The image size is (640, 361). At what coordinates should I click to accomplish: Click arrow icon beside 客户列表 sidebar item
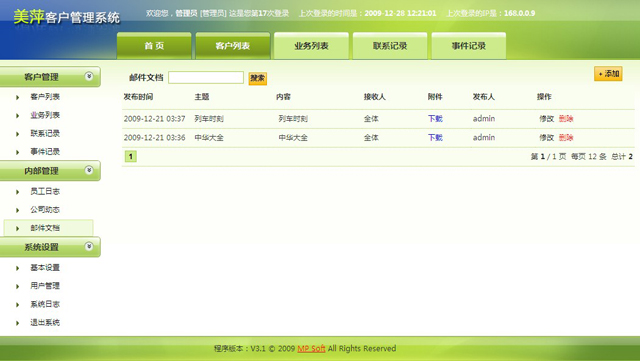click(18, 97)
